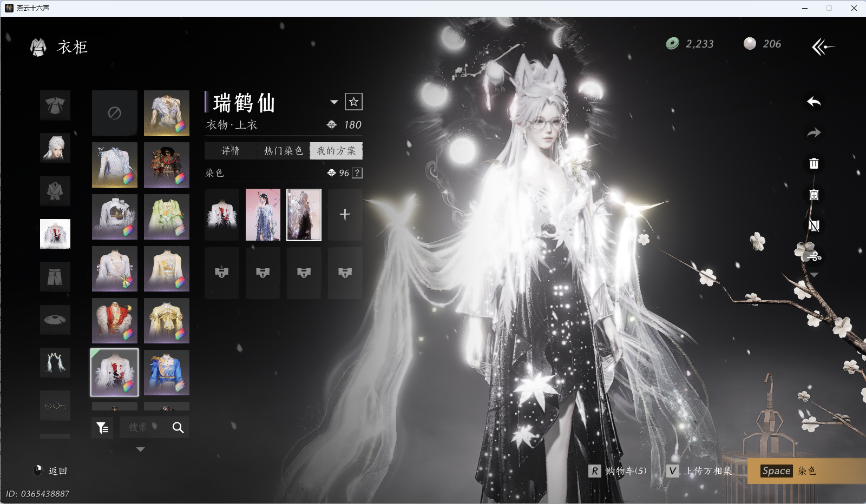Click the search magnifier icon below the outfit grid
The width and height of the screenshot is (866, 504).
click(x=178, y=427)
